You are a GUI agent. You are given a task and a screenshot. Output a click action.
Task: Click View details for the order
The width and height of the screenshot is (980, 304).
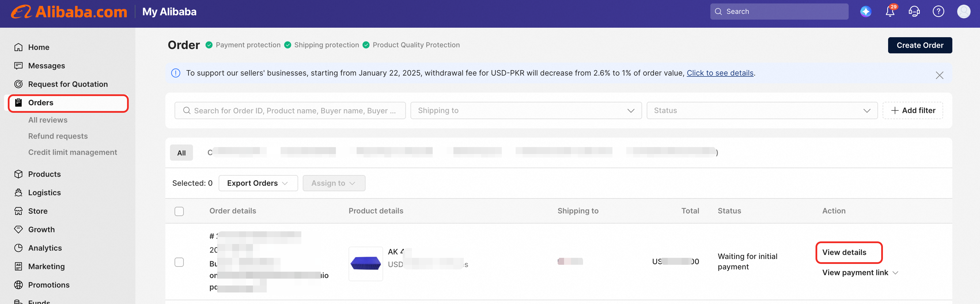tap(844, 252)
